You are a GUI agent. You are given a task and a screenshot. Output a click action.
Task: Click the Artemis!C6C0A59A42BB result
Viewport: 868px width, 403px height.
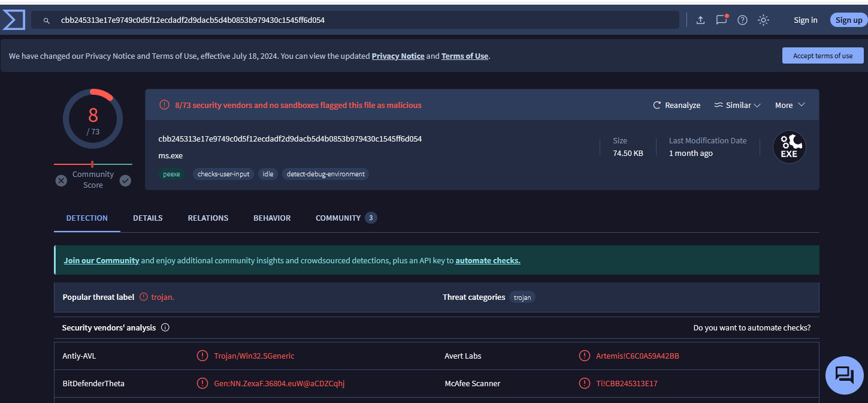pos(637,356)
